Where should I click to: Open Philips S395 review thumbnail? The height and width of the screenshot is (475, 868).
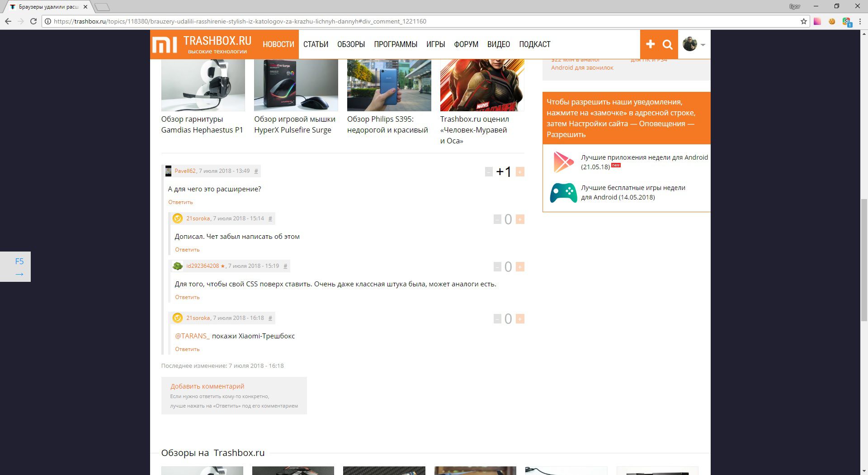[x=389, y=85]
